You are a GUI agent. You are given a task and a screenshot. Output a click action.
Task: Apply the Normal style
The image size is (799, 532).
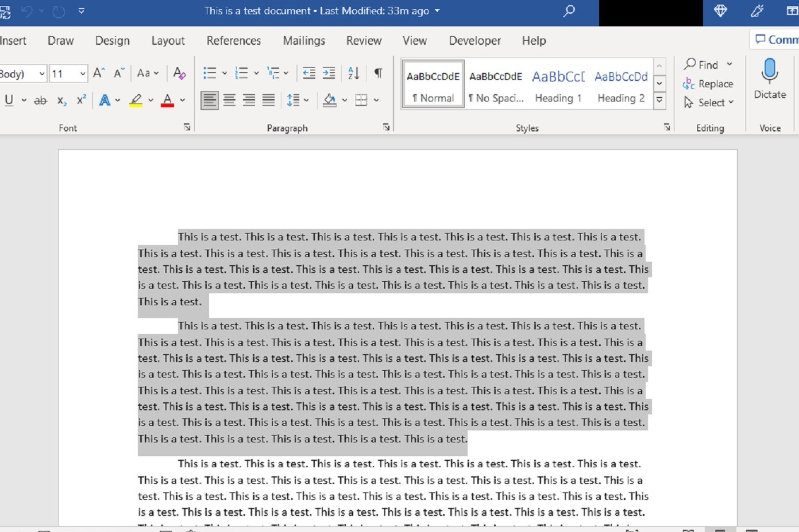(433, 85)
